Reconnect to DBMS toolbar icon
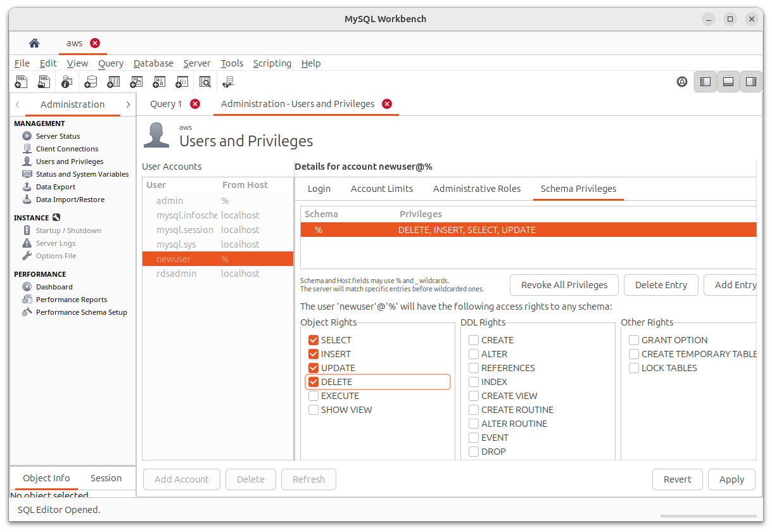772x532 pixels. click(229, 82)
